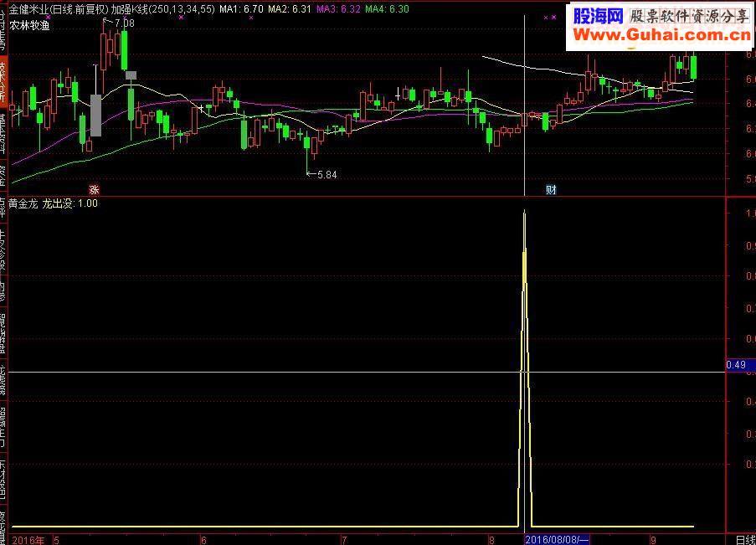
Task: Select the MA2: 6.31 indicator label
Action: [x=290, y=8]
